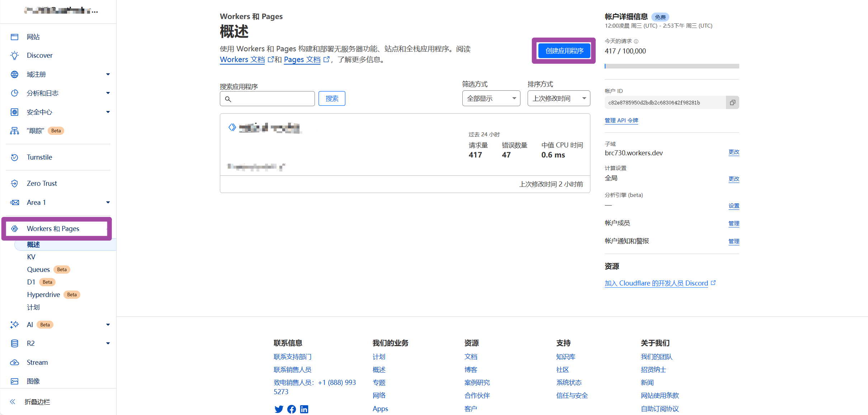Screen dimensions: 868x415
Task: Open the D1 submenu item
Action: pos(31,282)
